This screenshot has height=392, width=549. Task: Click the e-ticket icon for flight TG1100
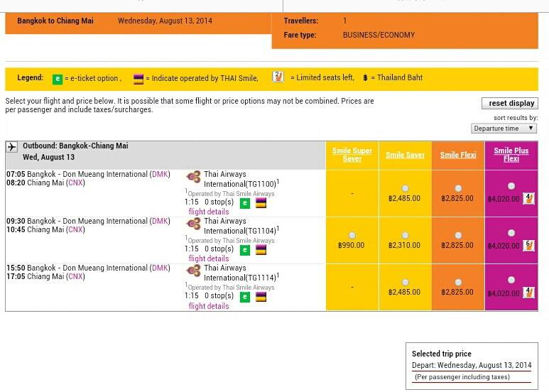point(244,203)
